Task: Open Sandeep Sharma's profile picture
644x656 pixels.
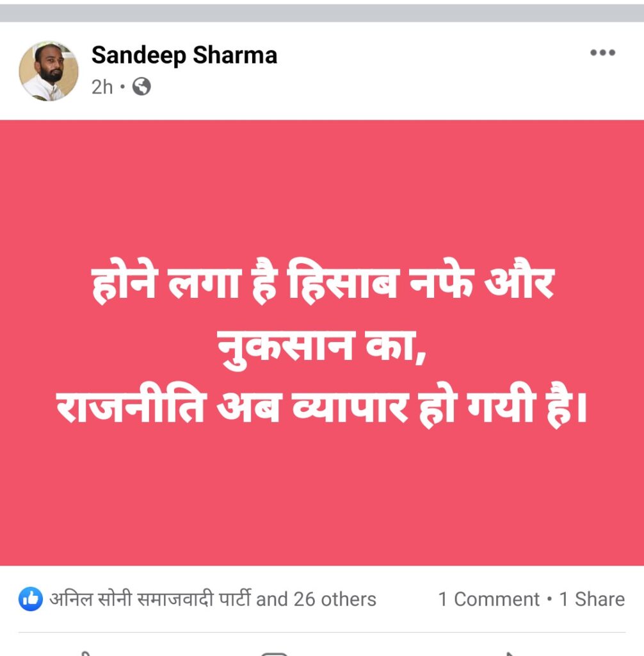Action: (x=49, y=71)
